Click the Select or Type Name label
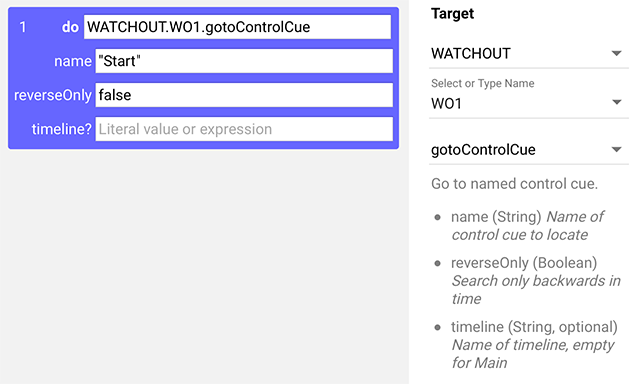644x384 pixels. point(483,83)
